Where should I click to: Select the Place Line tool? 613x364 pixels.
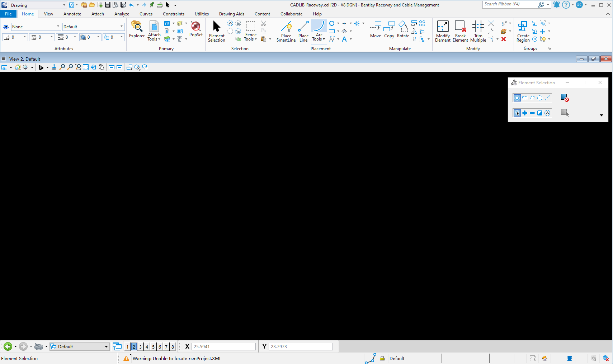[x=303, y=31]
